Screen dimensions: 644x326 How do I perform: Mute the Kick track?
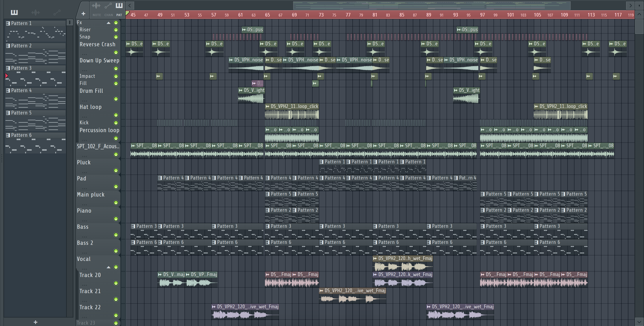coord(116,123)
